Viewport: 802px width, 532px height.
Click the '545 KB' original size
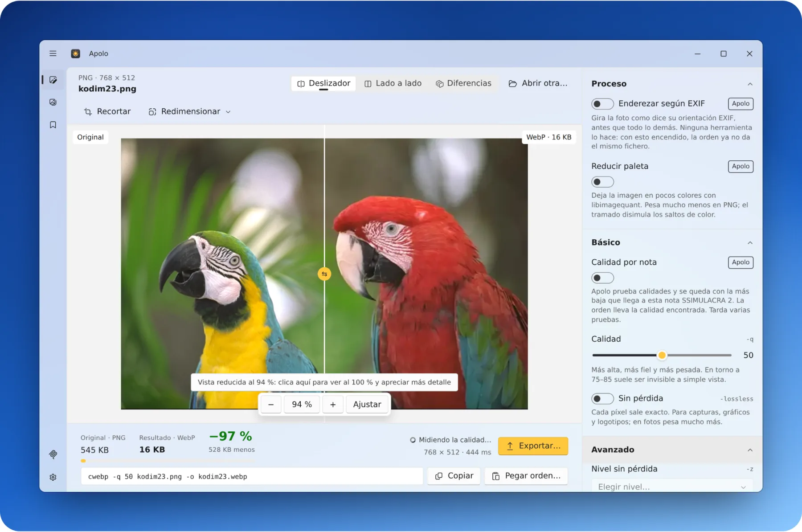tap(94, 450)
